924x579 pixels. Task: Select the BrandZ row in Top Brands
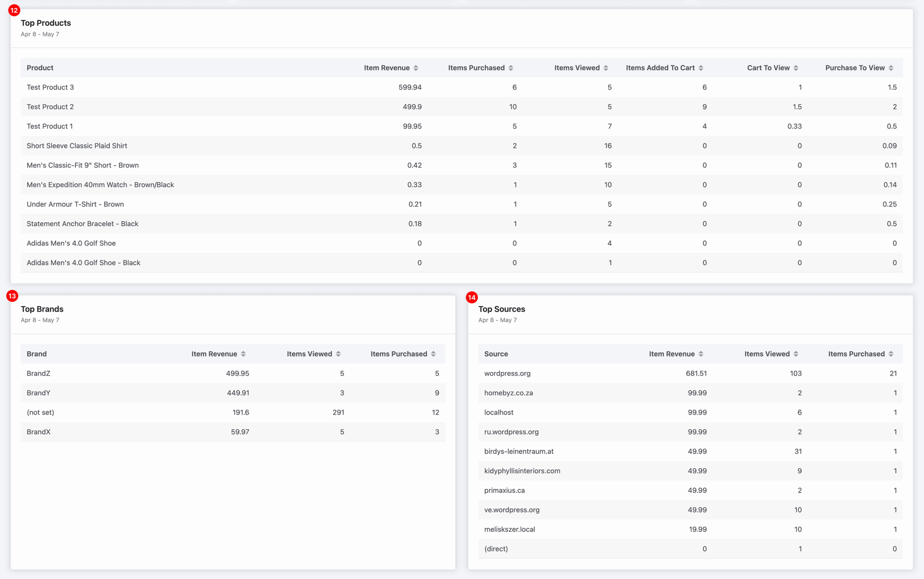tap(38, 373)
